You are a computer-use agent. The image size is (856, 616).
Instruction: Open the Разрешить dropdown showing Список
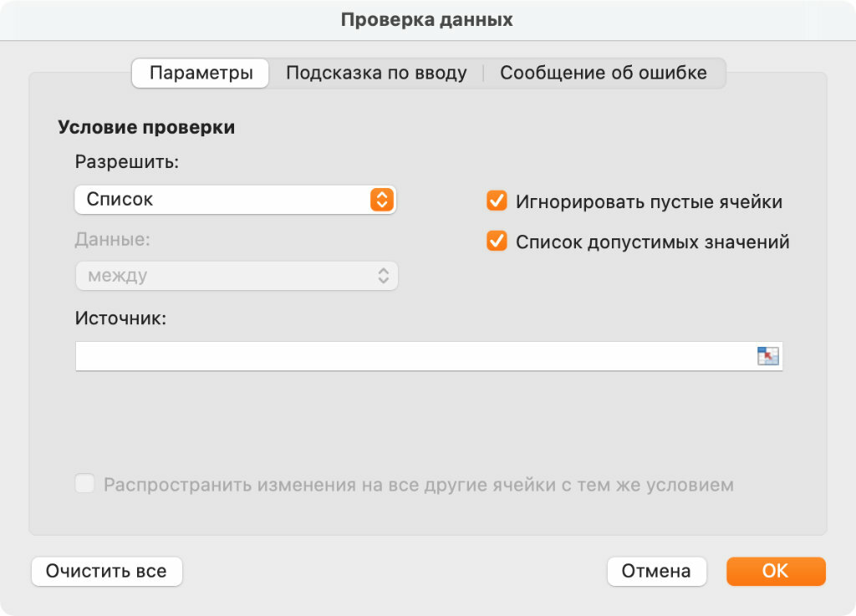pyautogui.click(x=235, y=200)
